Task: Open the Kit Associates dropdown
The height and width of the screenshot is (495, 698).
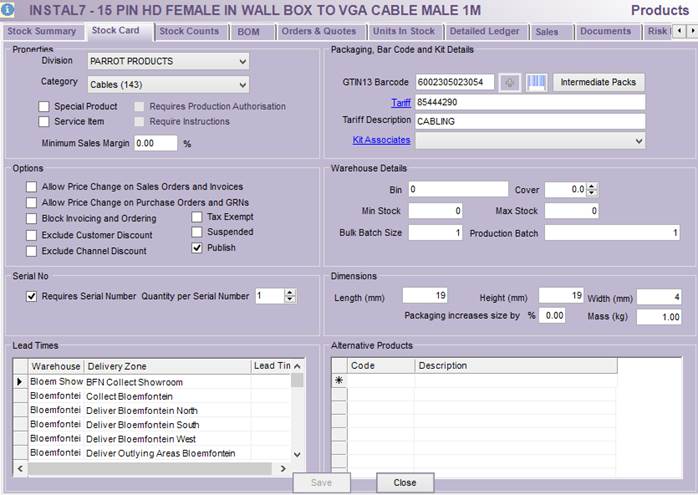Action: pos(638,141)
